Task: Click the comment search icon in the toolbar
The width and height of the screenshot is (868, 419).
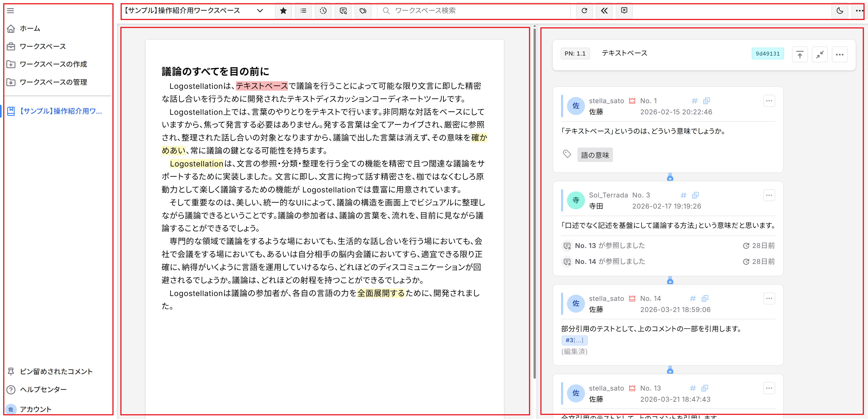Action: point(343,11)
